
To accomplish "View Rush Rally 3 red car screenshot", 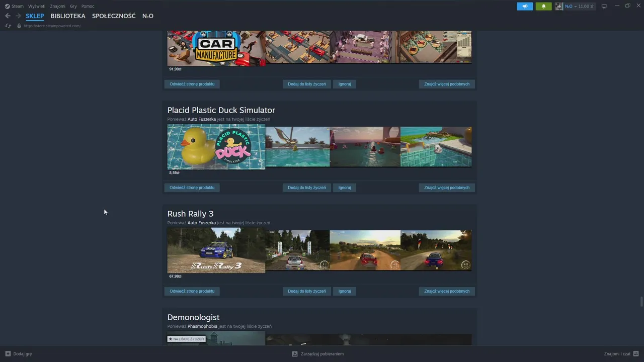I will 365,250.
